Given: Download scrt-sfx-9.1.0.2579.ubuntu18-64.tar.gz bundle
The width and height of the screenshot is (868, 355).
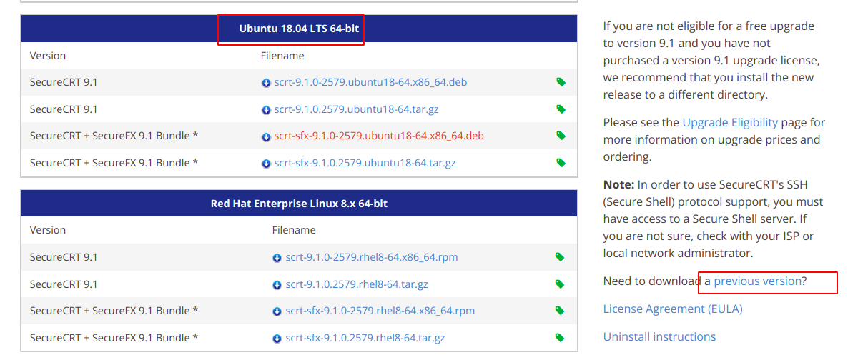Looking at the screenshot, I should pyautogui.click(x=365, y=163).
